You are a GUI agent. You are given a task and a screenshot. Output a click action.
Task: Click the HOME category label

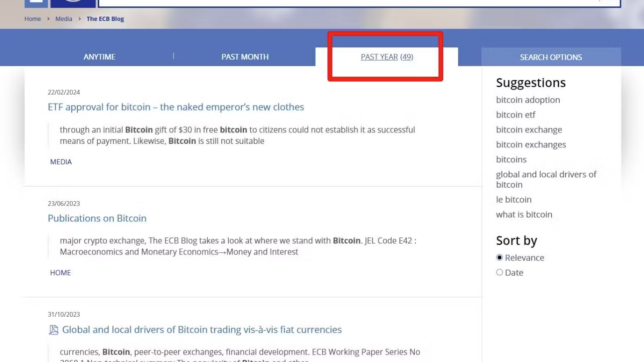[60, 272]
